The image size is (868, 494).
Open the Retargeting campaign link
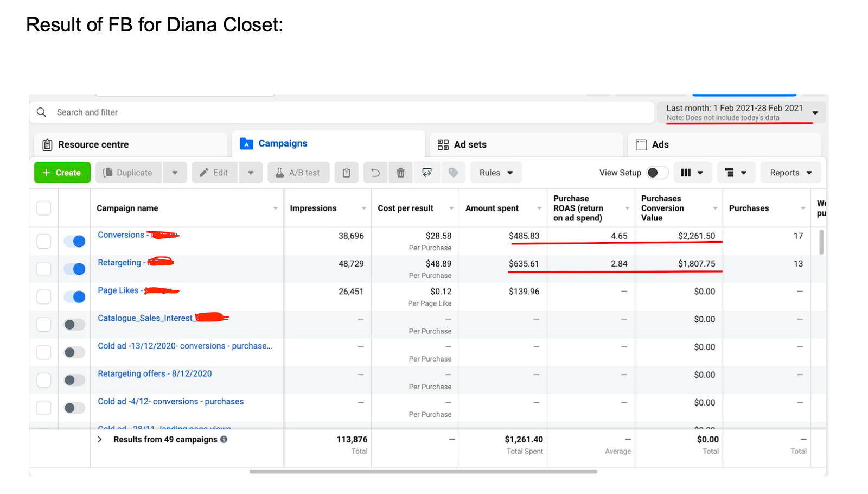pos(136,263)
